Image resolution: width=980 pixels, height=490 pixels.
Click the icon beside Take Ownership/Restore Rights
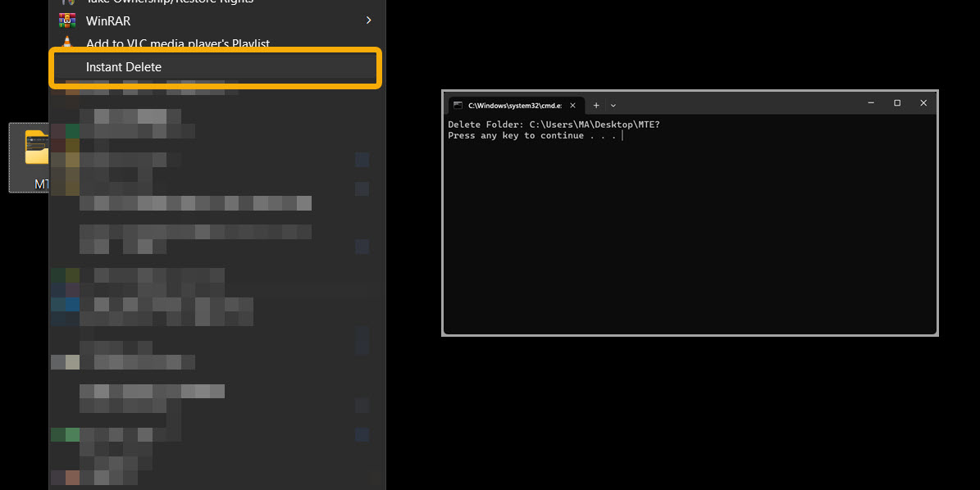[x=69, y=2]
